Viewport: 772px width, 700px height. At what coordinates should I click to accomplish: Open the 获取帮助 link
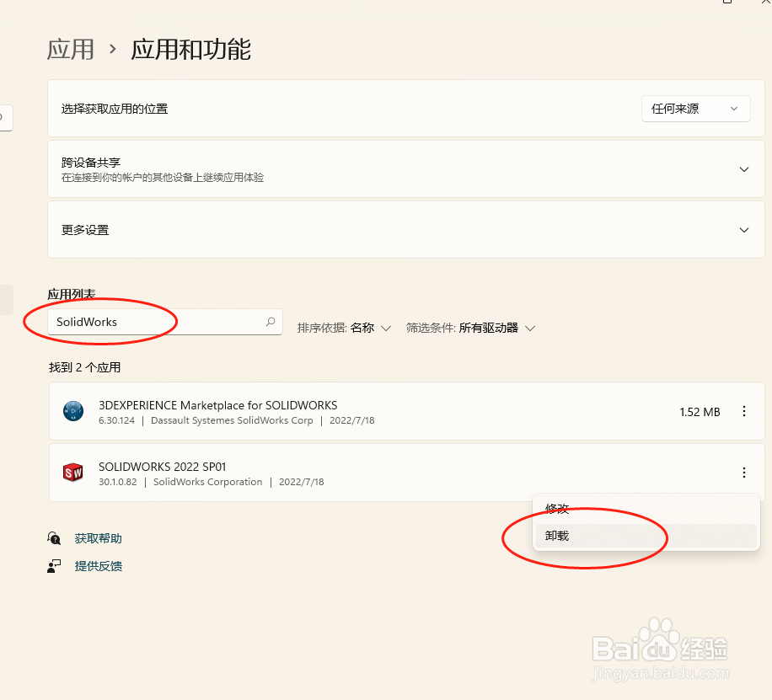[98, 538]
